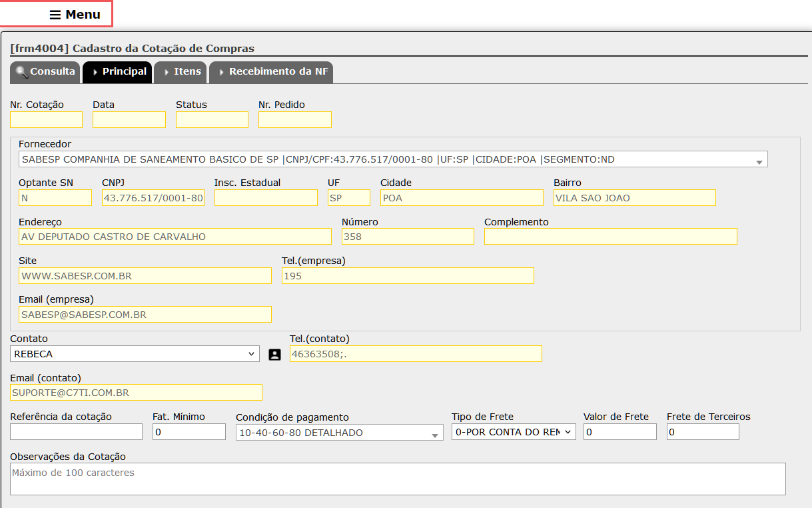
Task: Click the UF field showing SP
Action: point(349,198)
